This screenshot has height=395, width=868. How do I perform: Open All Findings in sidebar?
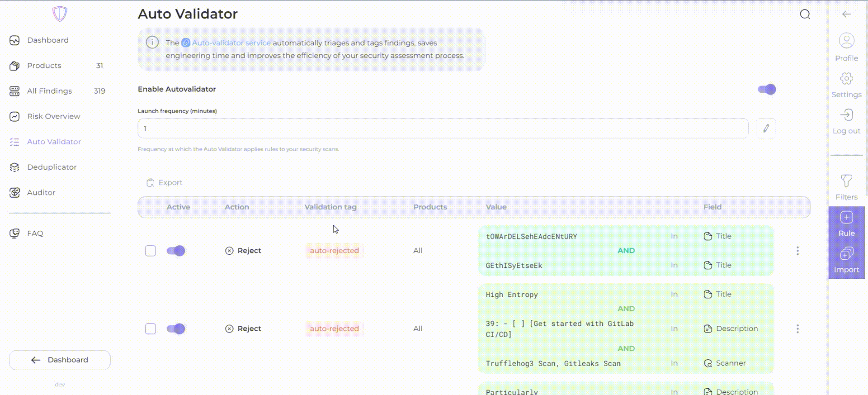pos(49,91)
